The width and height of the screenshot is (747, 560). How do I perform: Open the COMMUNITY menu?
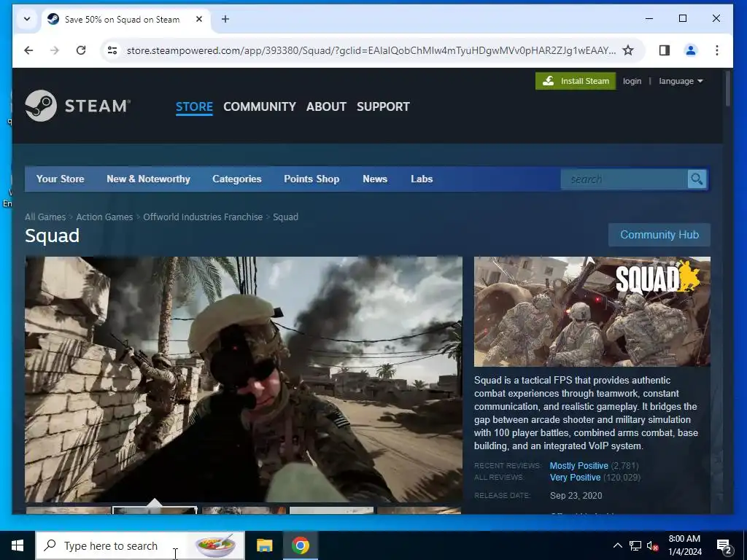pyautogui.click(x=260, y=106)
